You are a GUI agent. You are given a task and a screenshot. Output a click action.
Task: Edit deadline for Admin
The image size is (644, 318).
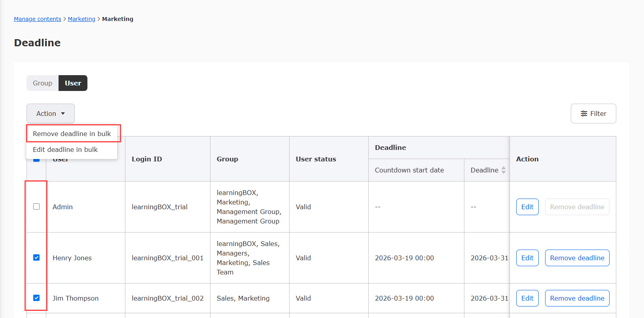[527, 207]
